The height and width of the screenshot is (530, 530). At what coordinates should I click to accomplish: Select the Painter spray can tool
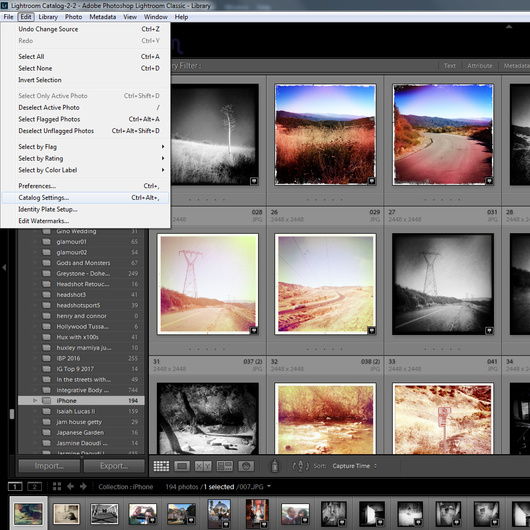[x=275, y=466]
